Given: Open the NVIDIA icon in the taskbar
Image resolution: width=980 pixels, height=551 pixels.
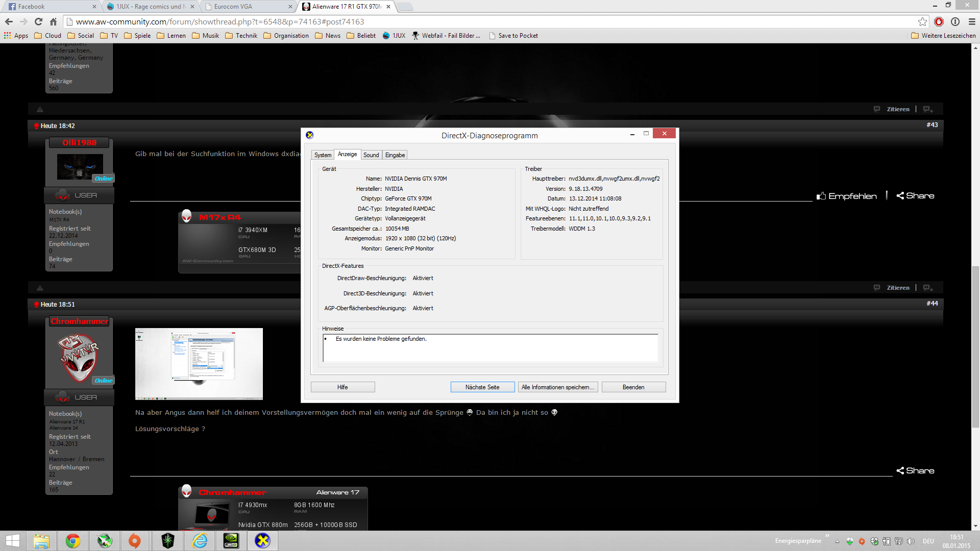Looking at the screenshot, I should pos(231,541).
